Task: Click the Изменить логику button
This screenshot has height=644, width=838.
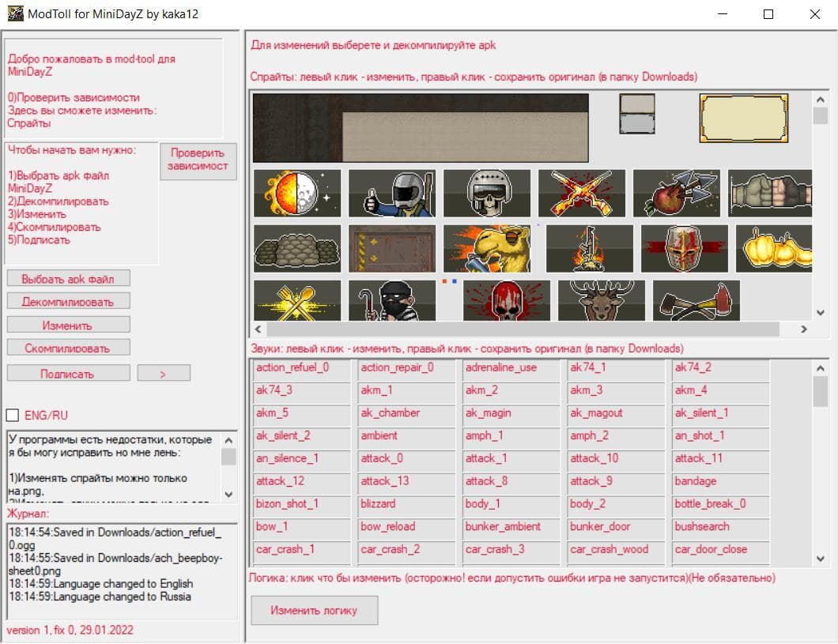Action: click(x=315, y=610)
